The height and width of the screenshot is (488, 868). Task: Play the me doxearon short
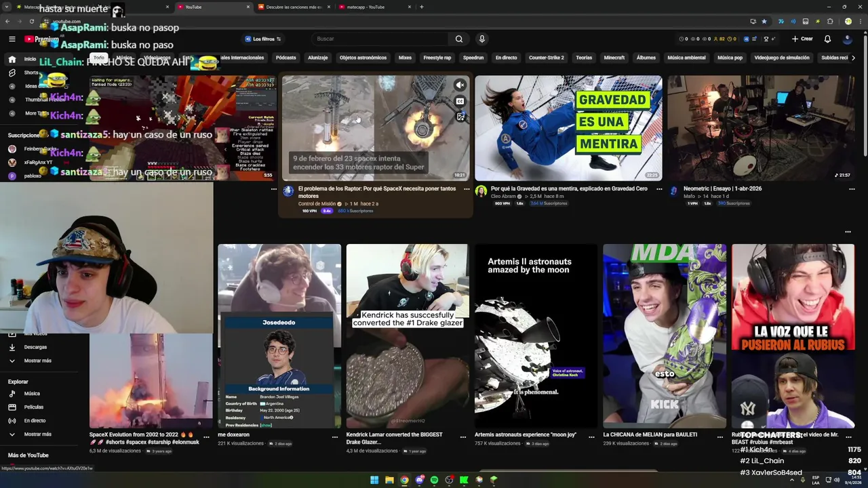pos(279,336)
